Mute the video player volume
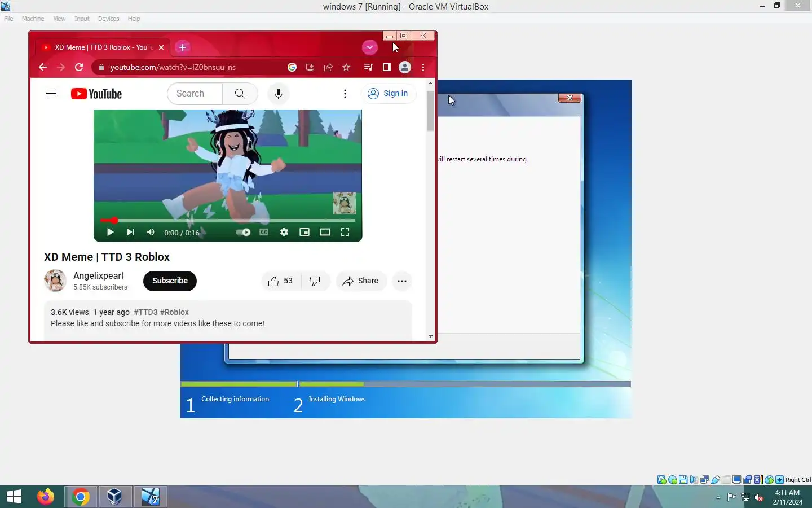This screenshot has width=812, height=508. (x=151, y=232)
